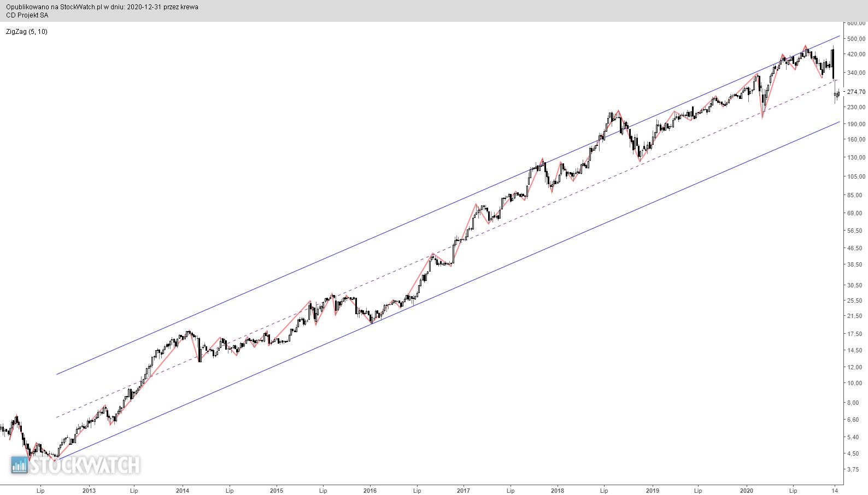The image size is (868, 495).
Task: Click the 10,00 price axis label
Action: [854, 383]
